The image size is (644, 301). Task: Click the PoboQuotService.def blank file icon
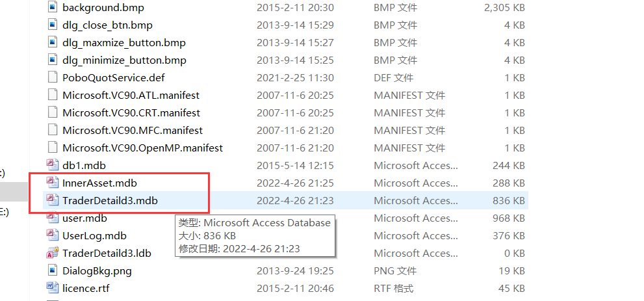[52, 77]
